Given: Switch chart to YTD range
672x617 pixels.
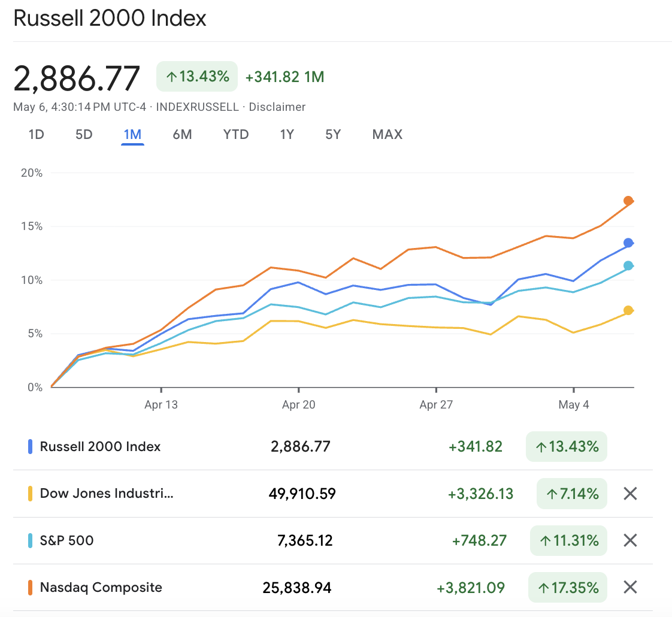Looking at the screenshot, I should tap(236, 135).
